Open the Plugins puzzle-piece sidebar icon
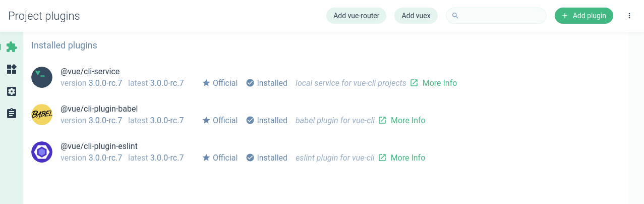This screenshot has width=644, height=204. pyautogui.click(x=12, y=47)
